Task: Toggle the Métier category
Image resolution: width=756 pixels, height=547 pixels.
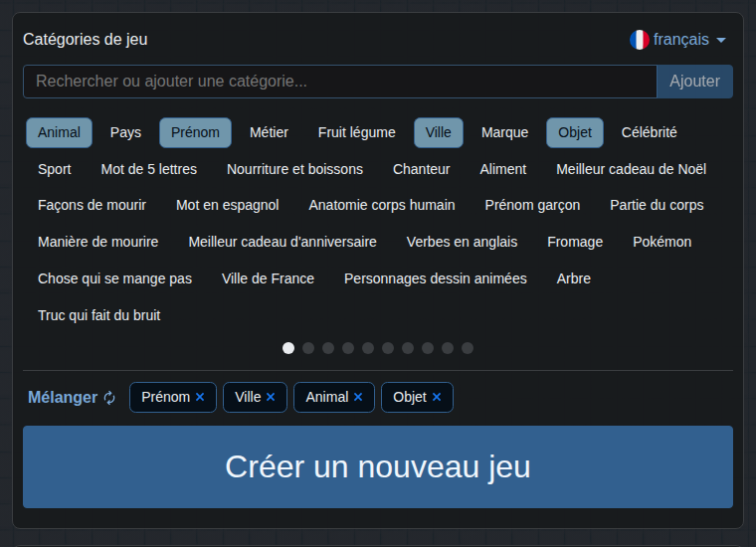Action: [269, 132]
